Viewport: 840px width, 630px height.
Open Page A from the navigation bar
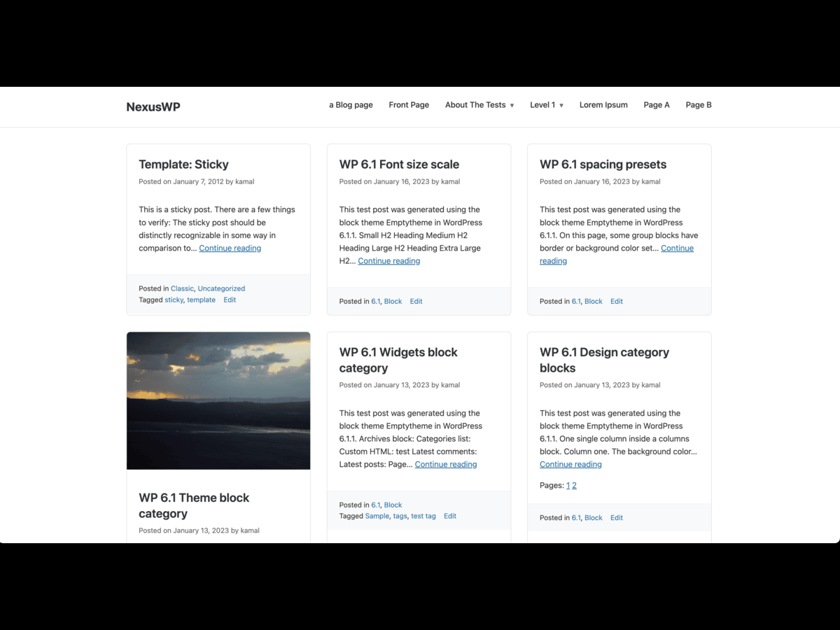tap(657, 104)
